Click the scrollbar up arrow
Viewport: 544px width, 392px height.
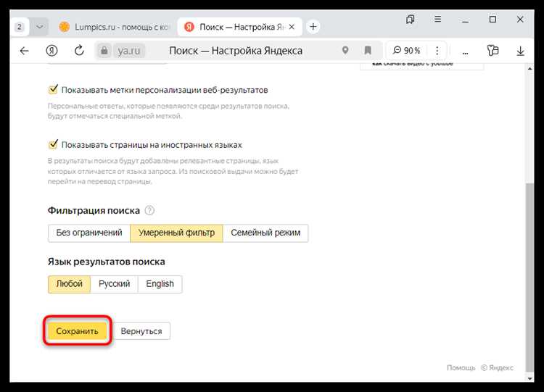coord(529,68)
